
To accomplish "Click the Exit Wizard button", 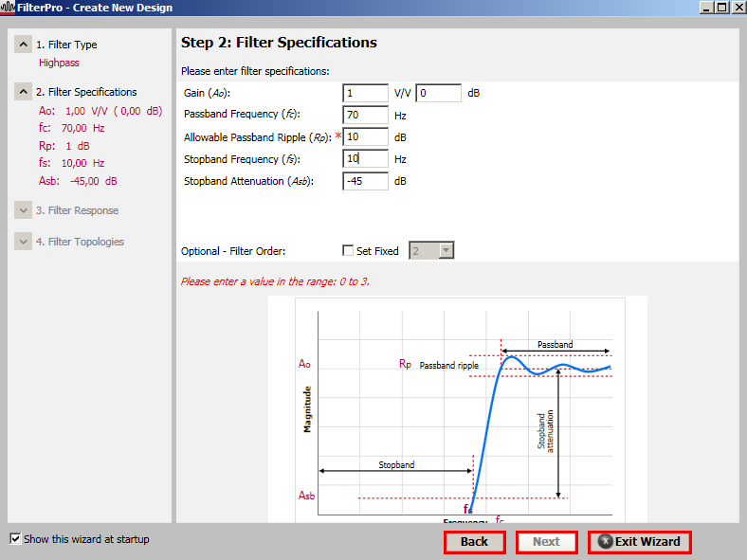I will click(x=639, y=542).
